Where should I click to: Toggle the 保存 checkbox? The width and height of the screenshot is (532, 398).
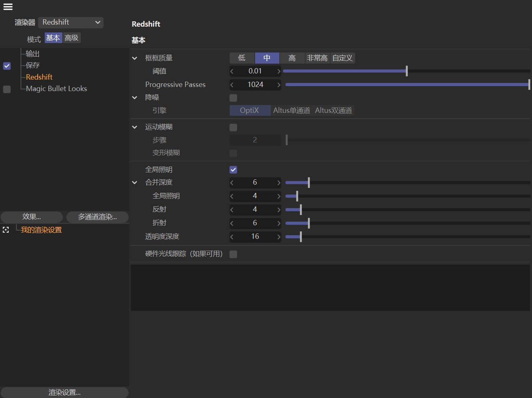click(x=7, y=66)
